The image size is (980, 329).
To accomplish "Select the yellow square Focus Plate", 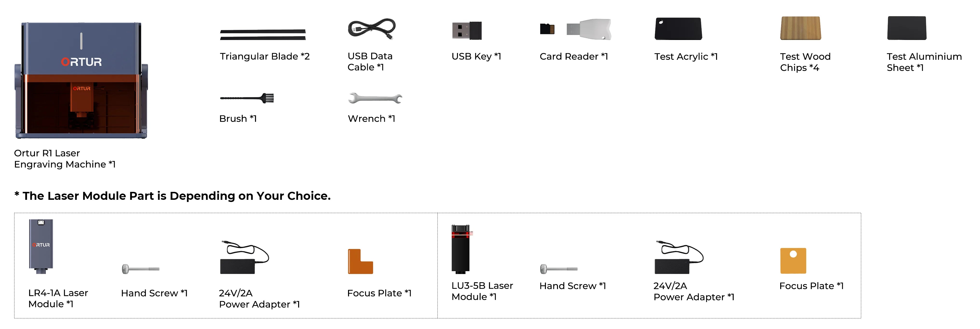I will 793,261.
